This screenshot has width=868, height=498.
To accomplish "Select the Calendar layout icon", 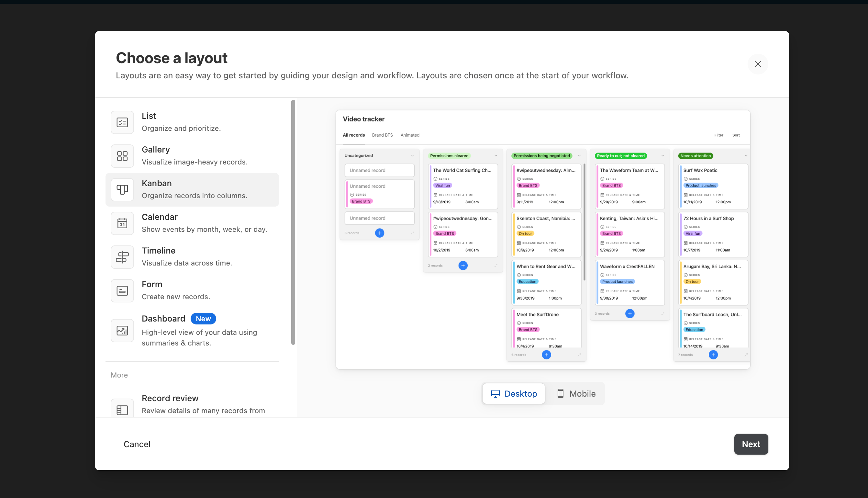I will [122, 223].
